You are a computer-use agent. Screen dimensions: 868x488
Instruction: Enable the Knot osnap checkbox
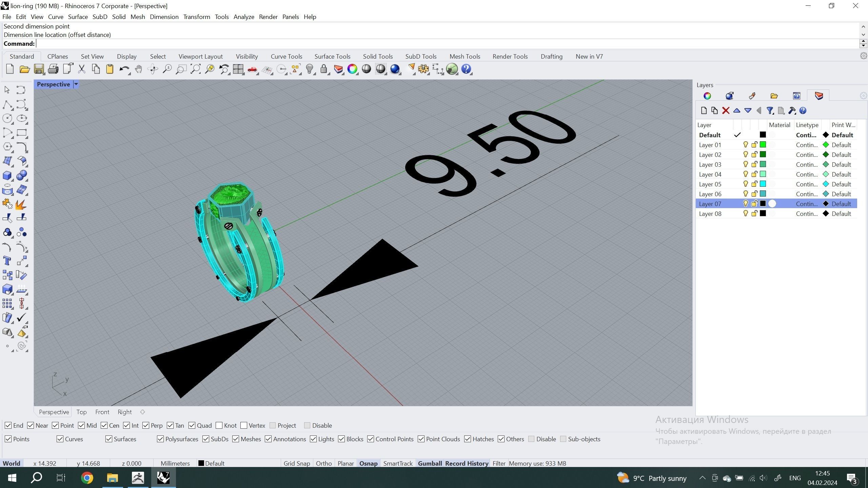(219, 425)
